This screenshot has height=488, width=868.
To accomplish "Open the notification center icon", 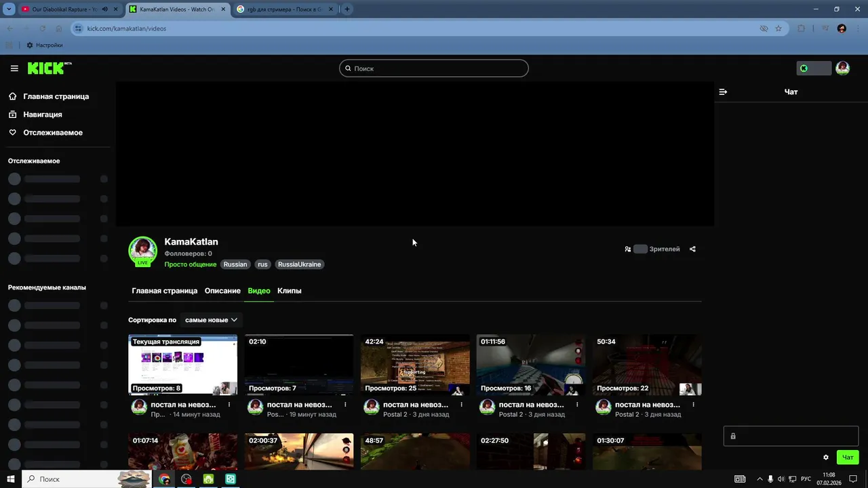I will 853,479.
